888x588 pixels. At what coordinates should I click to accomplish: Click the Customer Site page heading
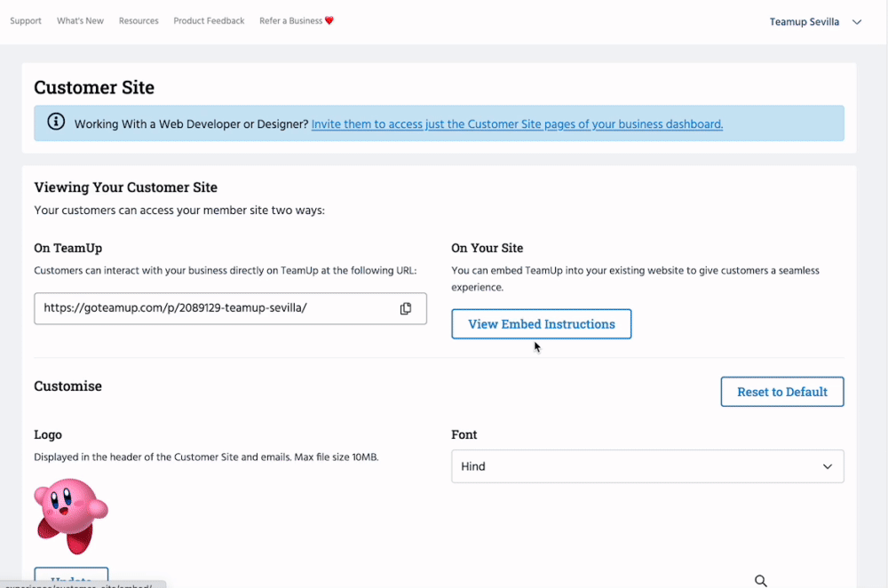94,87
